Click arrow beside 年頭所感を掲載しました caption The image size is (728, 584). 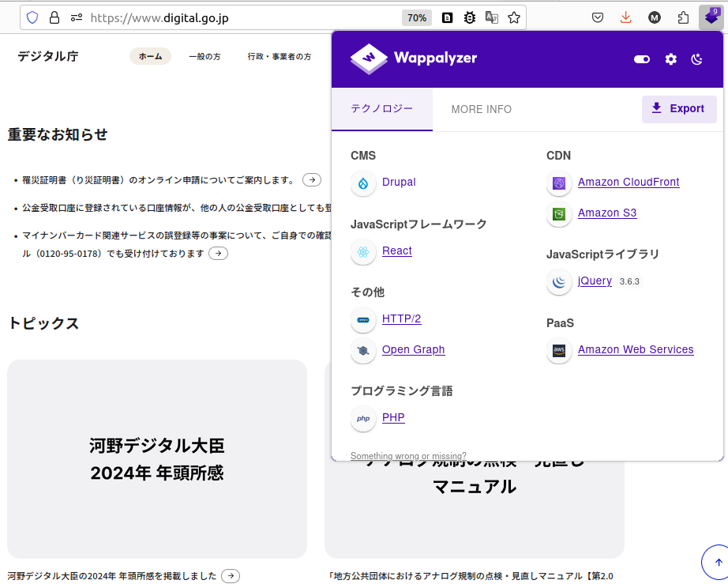[231, 575]
